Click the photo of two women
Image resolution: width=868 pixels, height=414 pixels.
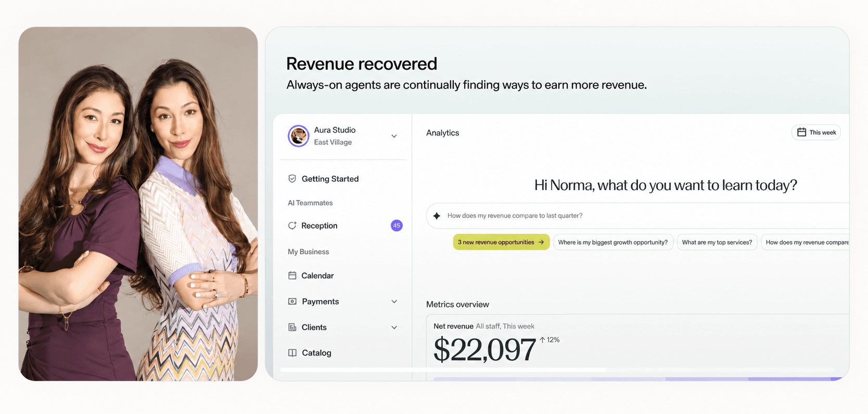pyautogui.click(x=138, y=204)
